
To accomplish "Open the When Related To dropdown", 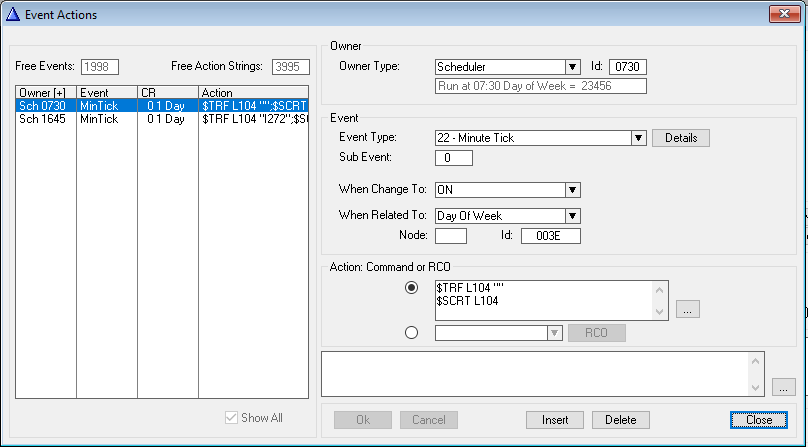I will (x=572, y=216).
